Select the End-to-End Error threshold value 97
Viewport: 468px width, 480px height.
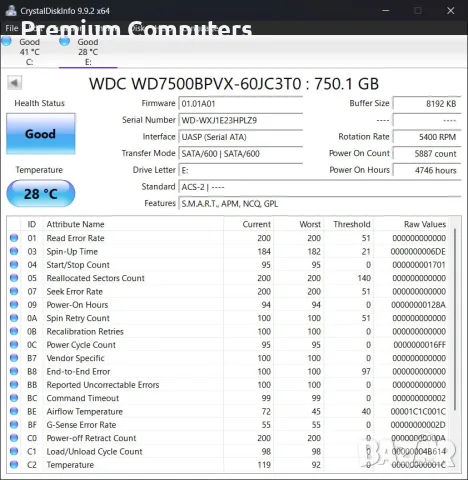(x=366, y=371)
